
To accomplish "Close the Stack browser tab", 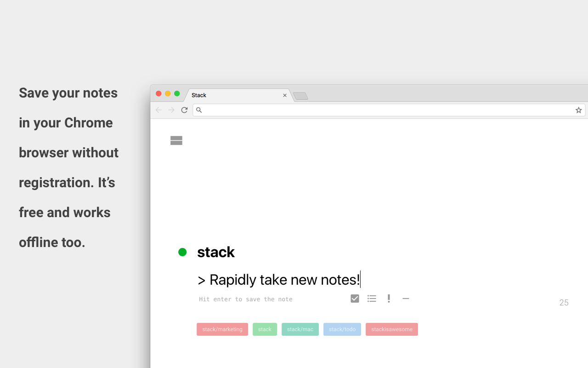I will pyautogui.click(x=285, y=95).
